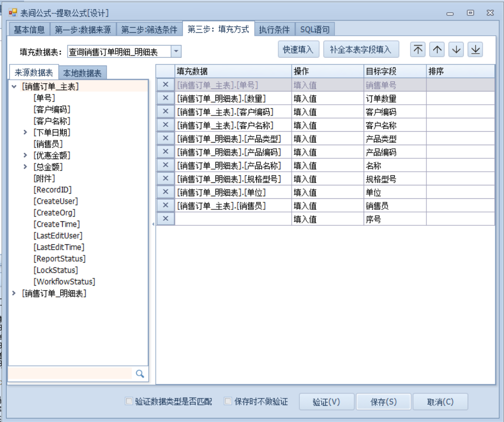The image size is (504, 422).
Task: Click the move-up arrow icon
Action: point(437,50)
